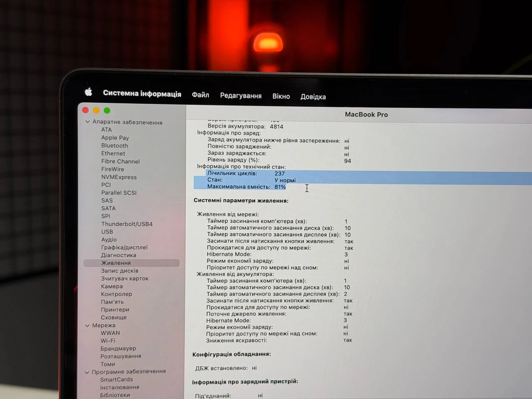The width and height of the screenshot is (532, 399).
Task: Select Bluetooth in the hardware list
Action: [115, 145]
